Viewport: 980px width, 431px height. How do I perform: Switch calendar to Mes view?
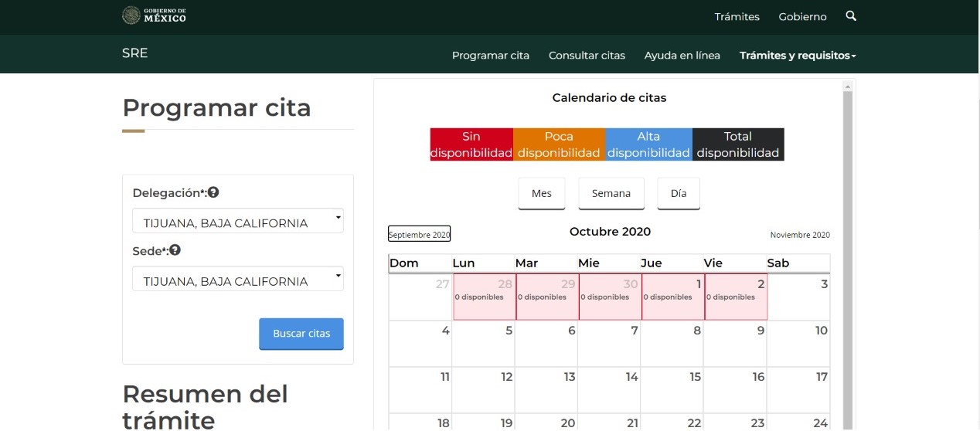click(542, 193)
